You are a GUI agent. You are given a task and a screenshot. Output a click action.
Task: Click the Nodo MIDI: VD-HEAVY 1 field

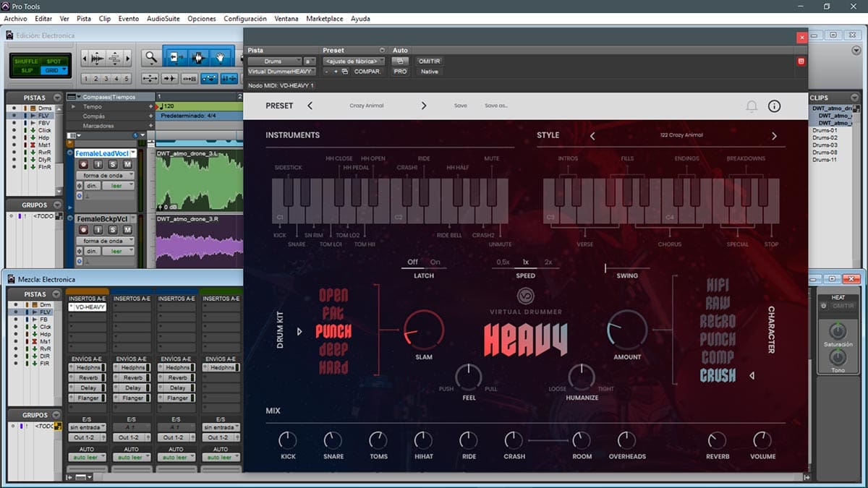tap(281, 85)
